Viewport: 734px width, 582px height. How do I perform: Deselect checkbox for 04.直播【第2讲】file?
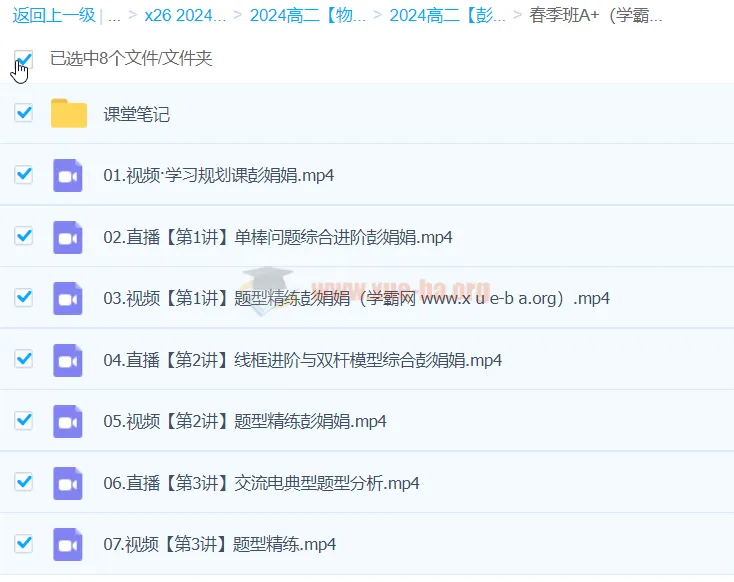click(24, 359)
